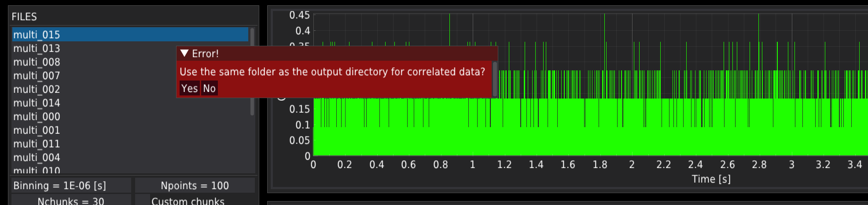This screenshot has height=205, width=868.
Task: Choose multi_007 from the files list
Action: (x=37, y=76)
